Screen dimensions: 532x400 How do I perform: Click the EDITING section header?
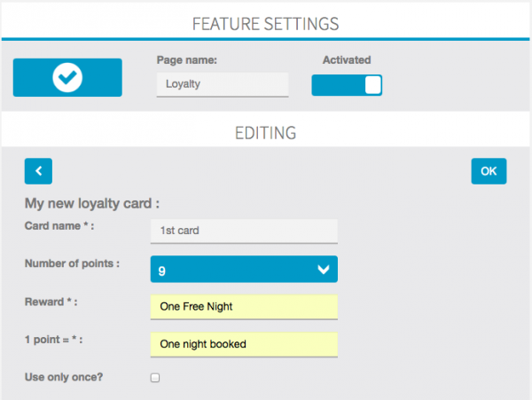pyautogui.click(x=266, y=133)
